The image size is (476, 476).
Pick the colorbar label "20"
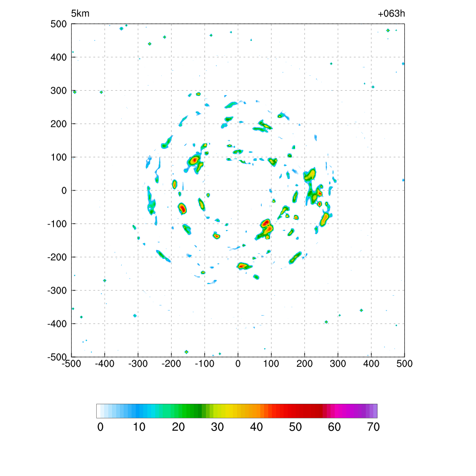(x=178, y=427)
